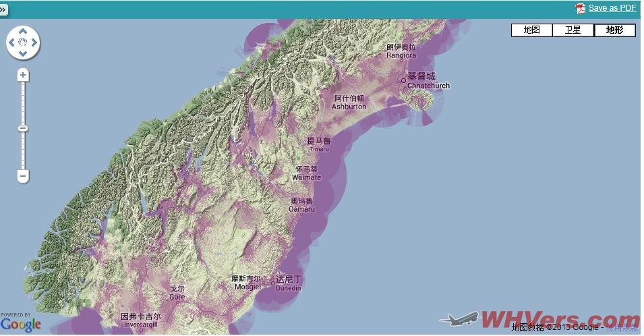Zoom in with the plus button
The height and width of the screenshot is (336, 644).
point(23,75)
